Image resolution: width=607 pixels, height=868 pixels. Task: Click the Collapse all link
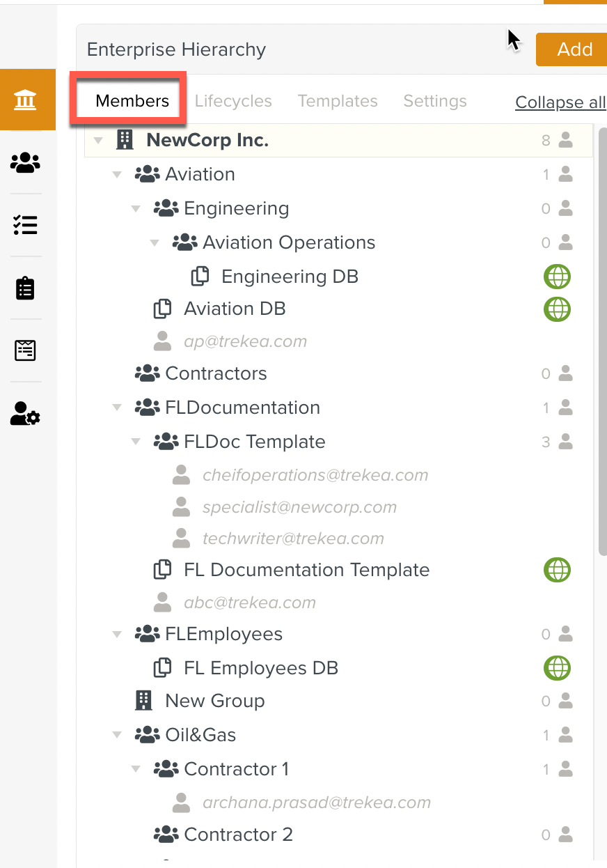point(560,102)
